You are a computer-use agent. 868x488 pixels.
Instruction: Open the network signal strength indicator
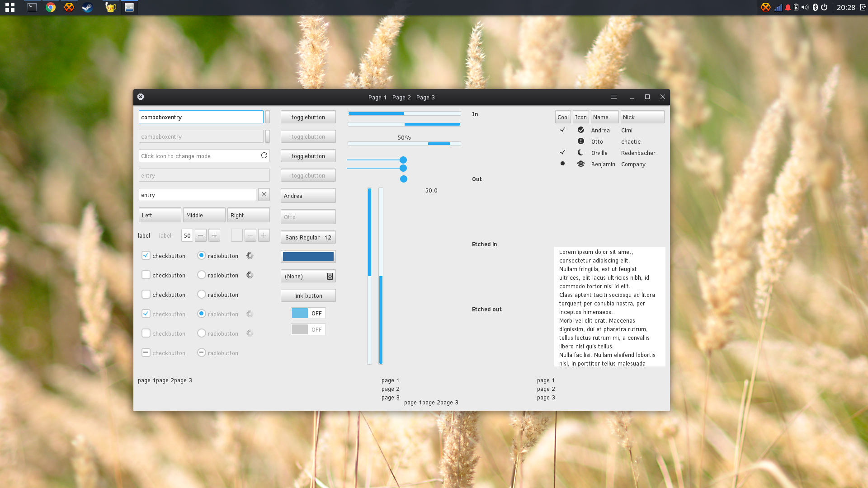(x=778, y=7)
